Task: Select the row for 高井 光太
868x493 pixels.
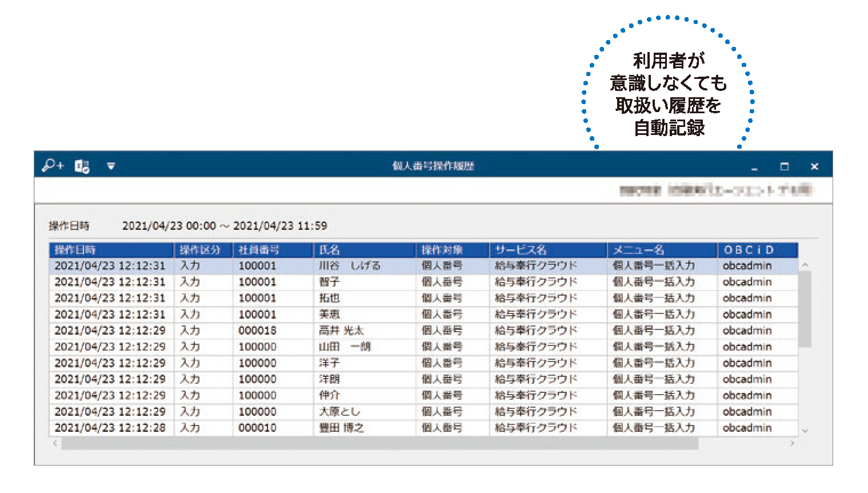Action: (x=423, y=331)
